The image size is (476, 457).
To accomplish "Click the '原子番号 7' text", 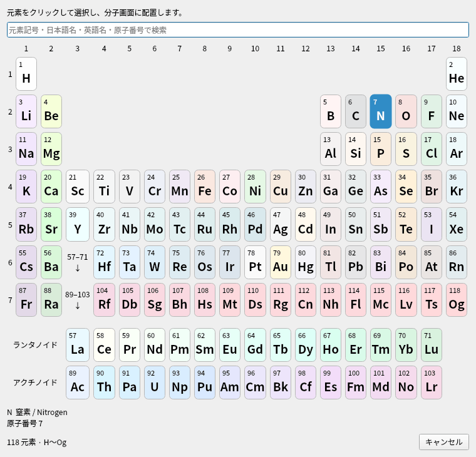I will [24, 423].
